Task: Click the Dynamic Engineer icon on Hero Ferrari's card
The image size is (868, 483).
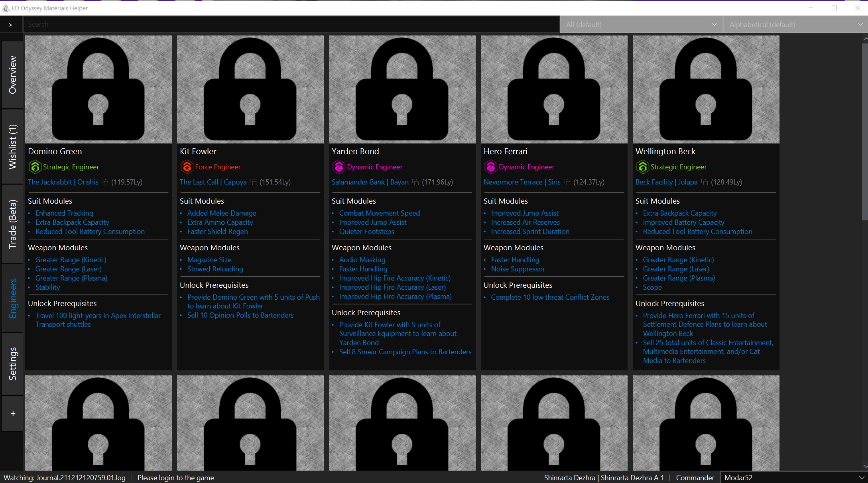Action: (491, 167)
